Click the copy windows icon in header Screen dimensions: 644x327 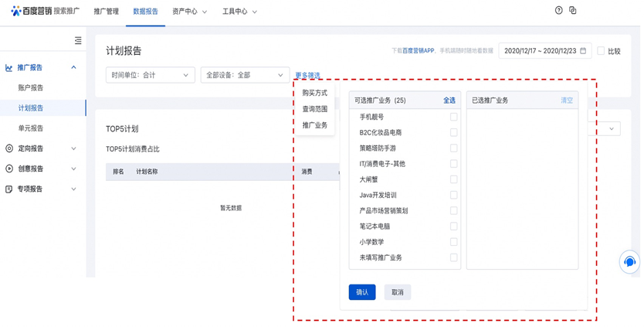pyautogui.click(x=572, y=11)
